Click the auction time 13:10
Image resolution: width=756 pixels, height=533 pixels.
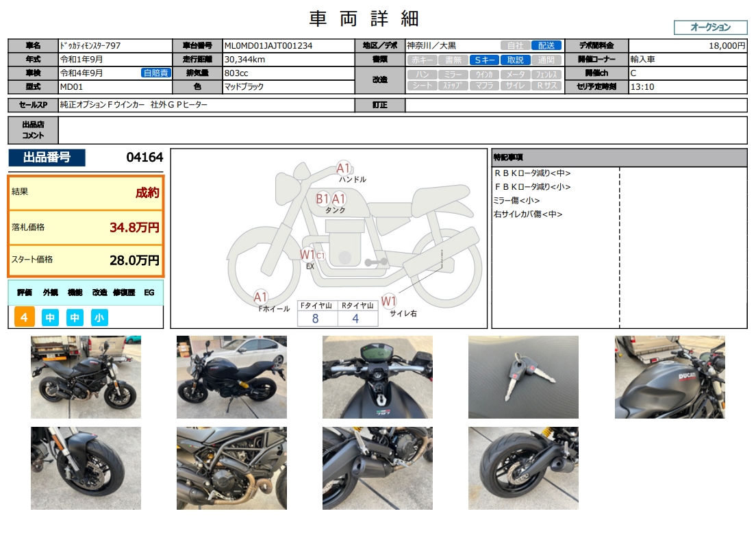(x=642, y=87)
